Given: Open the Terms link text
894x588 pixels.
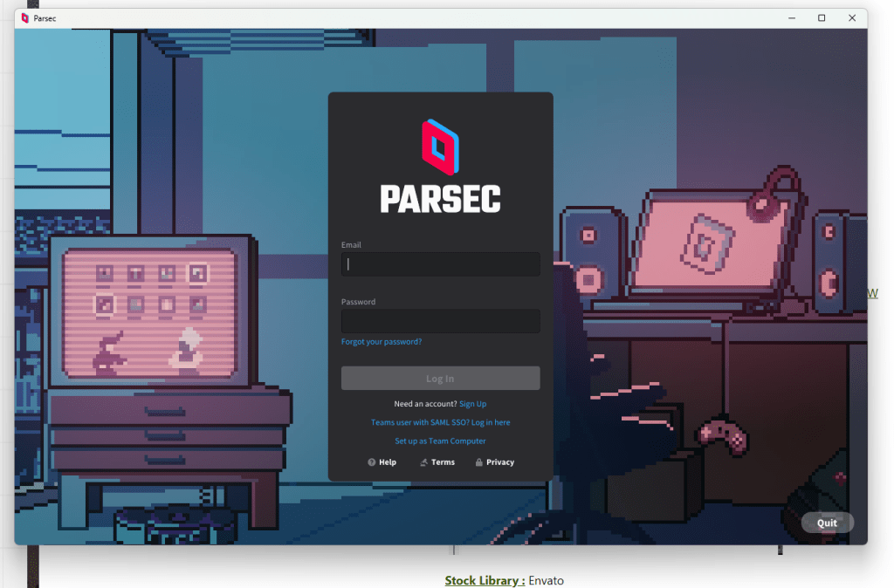Looking at the screenshot, I should click(x=443, y=462).
